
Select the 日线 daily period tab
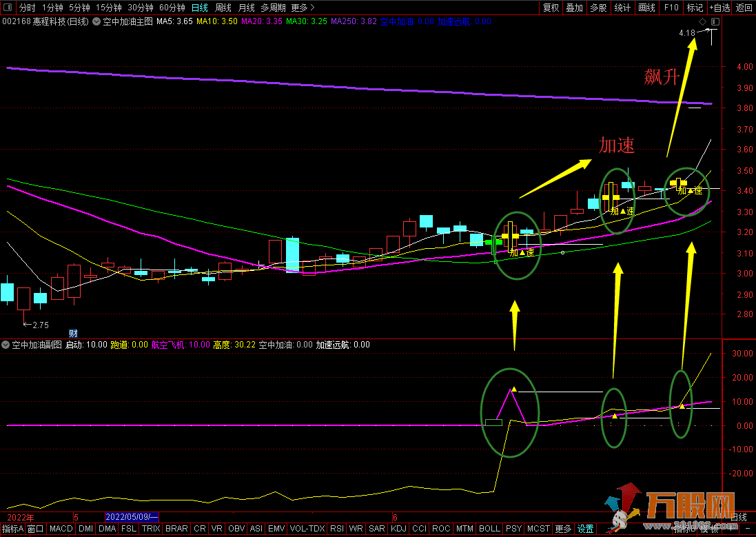pos(200,8)
